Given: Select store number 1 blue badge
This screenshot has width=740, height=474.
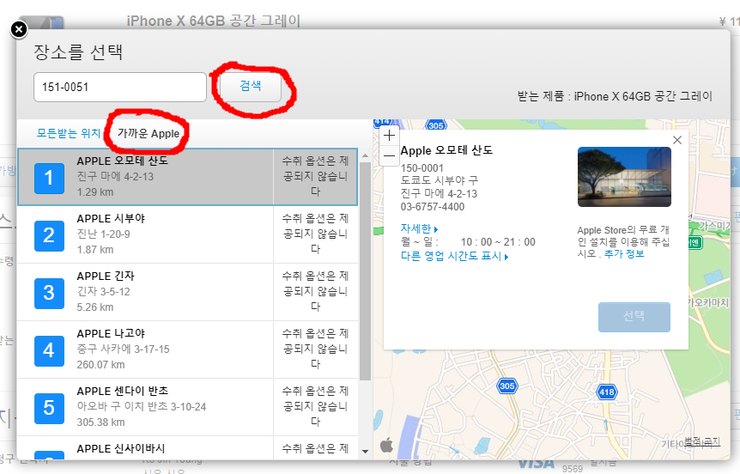Looking at the screenshot, I should 49,178.
